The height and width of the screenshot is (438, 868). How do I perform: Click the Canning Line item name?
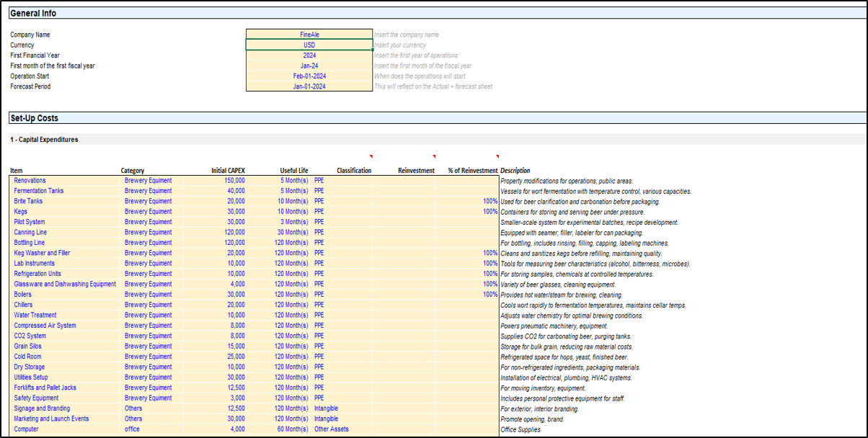click(x=32, y=233)
